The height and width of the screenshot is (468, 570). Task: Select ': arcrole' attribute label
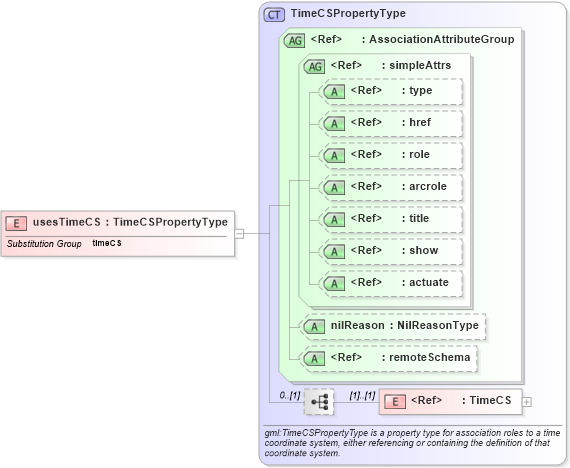tap(424, 186)
